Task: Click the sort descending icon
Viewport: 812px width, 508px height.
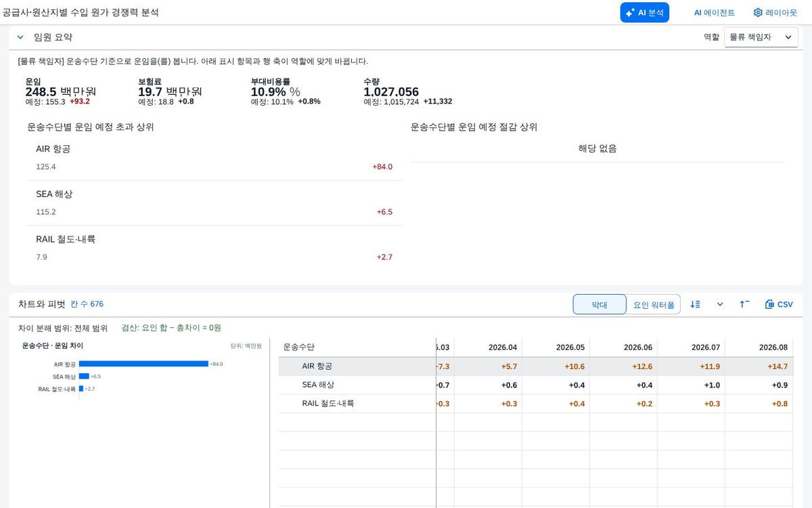Action: pos(695,305)
